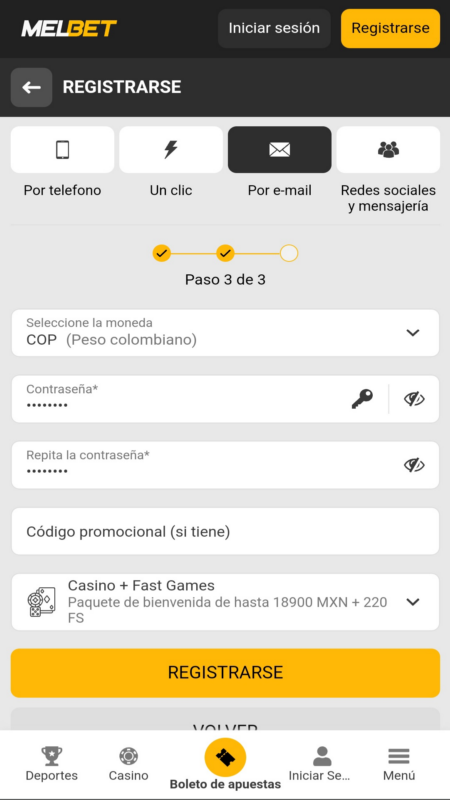The height and width of the screenshot is (800, 450).
Task: Open the Casino chip tab
Action: (129, 763)
